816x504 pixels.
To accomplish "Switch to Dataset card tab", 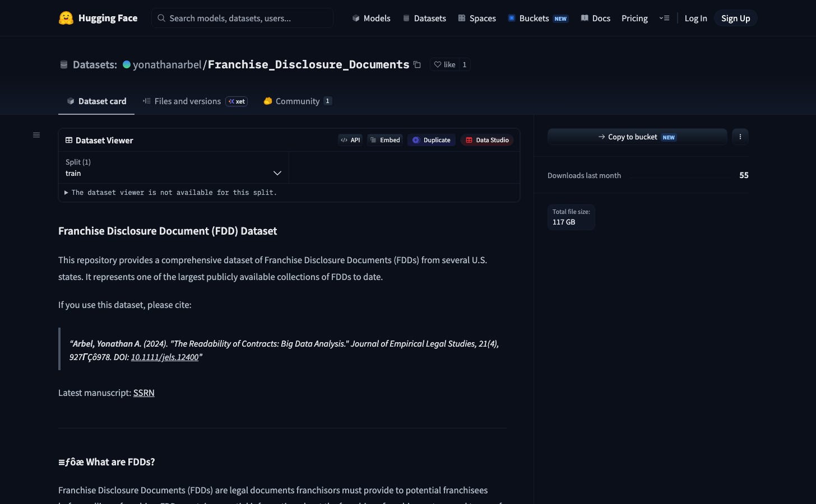I will [x=96, y=101].
